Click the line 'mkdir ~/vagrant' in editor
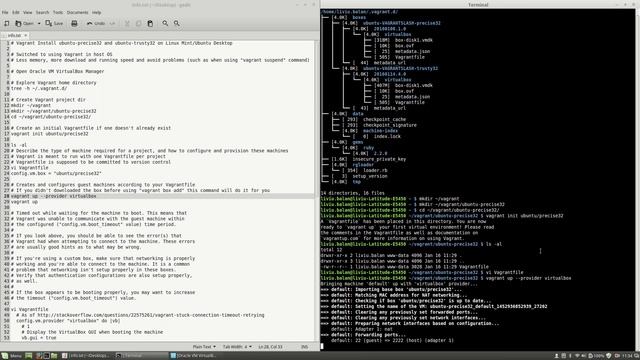The height and width of the screenshot is (360, 640). coord(31,105)
